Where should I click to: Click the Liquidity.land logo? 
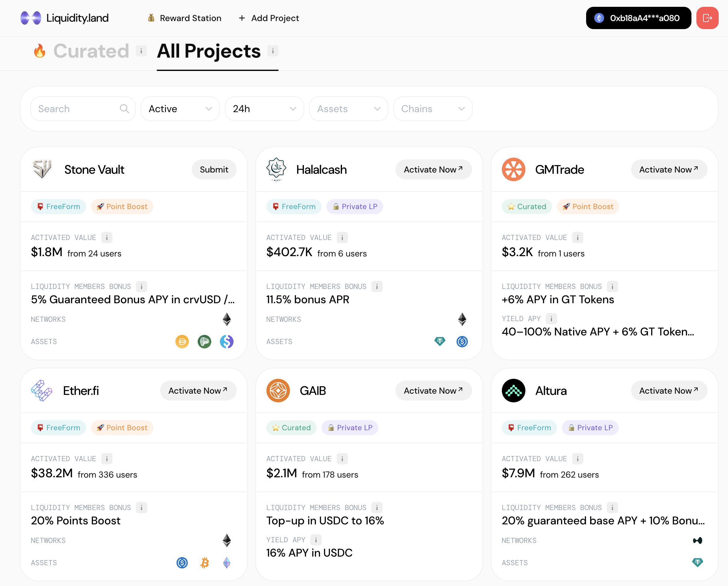pos(64,18)
